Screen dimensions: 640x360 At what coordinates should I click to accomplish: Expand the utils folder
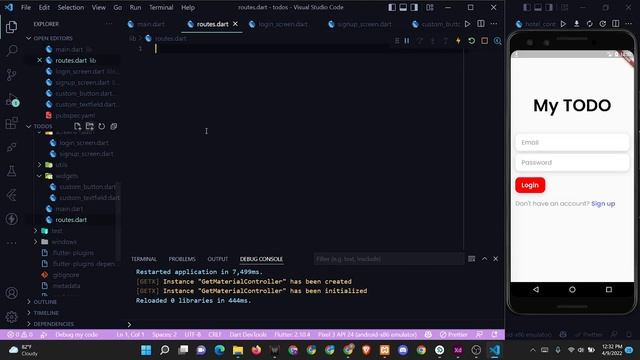pos(61,165)
